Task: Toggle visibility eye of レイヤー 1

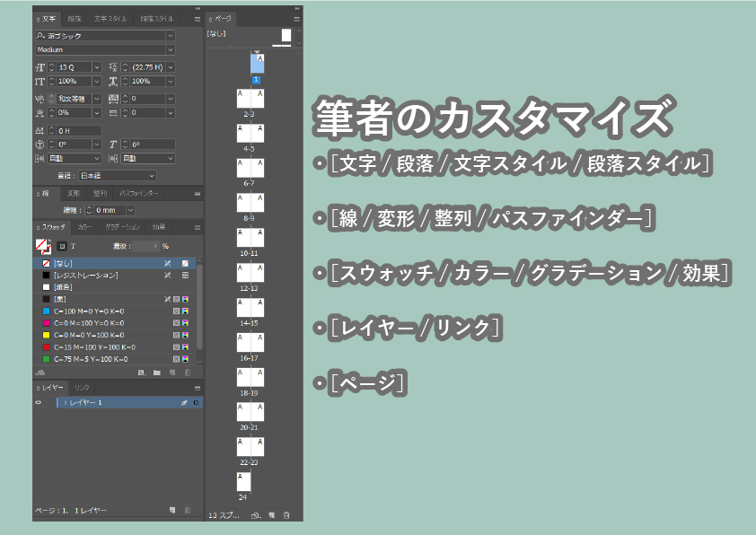Action: (38, 402)
